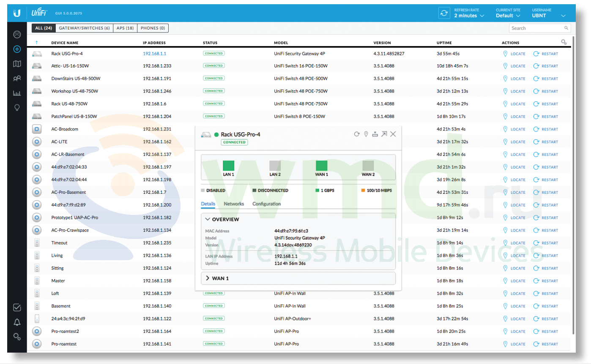Restart the Workshop US-48-750W switch
Viewport: 591px width, 364px height.
[x=546, y=91]
